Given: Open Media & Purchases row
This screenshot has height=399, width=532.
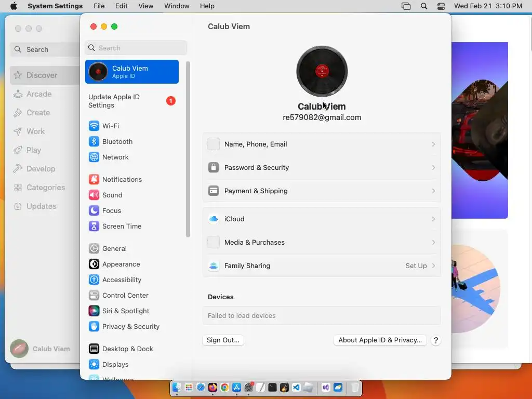Looking at the screenshot, I should 322,243.
